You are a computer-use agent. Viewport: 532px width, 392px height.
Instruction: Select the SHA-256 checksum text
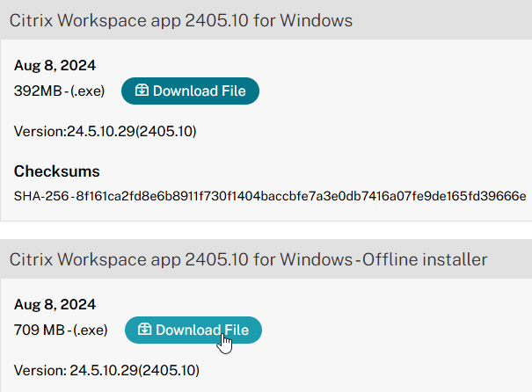click(270, 196)
